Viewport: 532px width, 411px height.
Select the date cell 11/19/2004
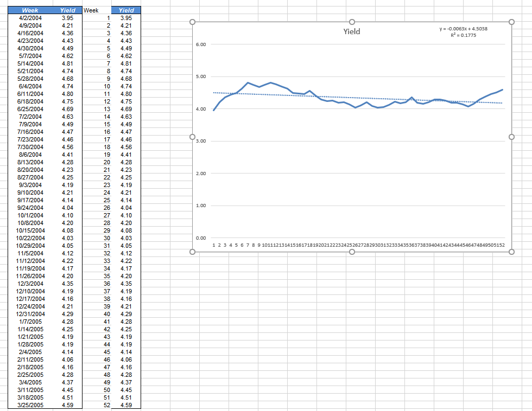[30, 268]
